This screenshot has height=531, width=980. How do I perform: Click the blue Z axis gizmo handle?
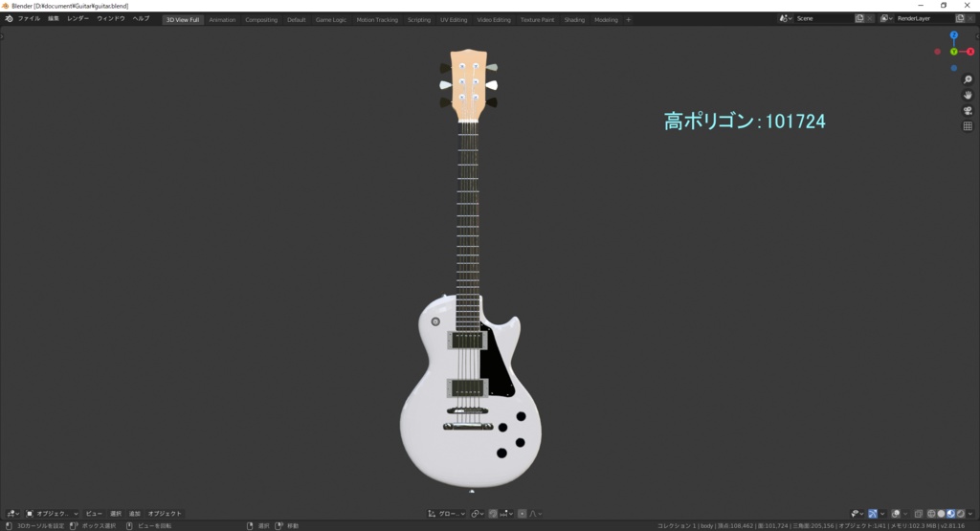click(954, 35)
